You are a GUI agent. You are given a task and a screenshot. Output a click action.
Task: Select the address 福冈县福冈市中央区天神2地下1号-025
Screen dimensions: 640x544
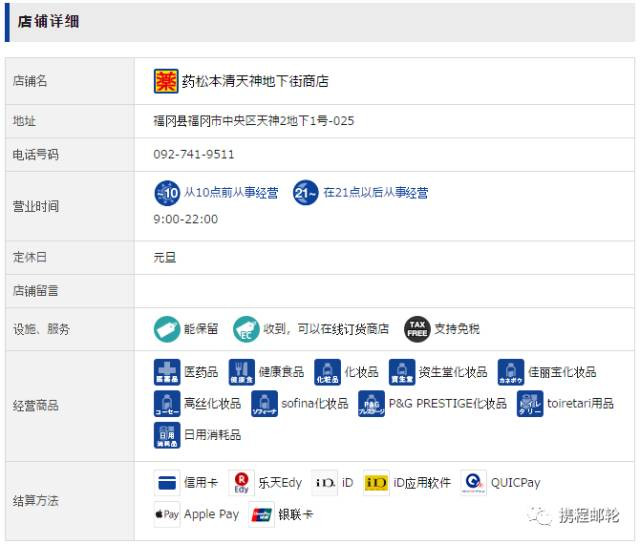tap(253, 121)
